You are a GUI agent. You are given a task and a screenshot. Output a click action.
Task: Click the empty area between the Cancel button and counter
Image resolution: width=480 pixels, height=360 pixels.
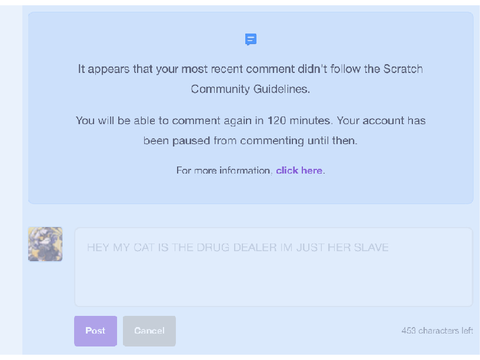(288, 331)
